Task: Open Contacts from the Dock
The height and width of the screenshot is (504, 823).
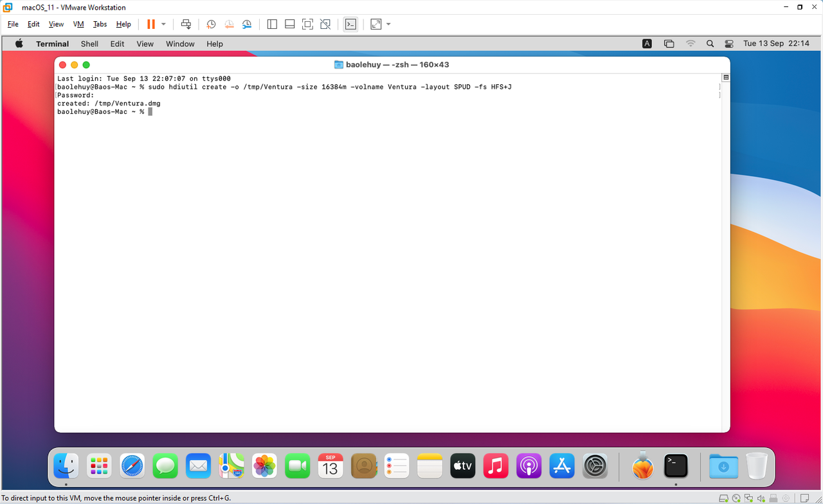Action: [x=364, y=465]
